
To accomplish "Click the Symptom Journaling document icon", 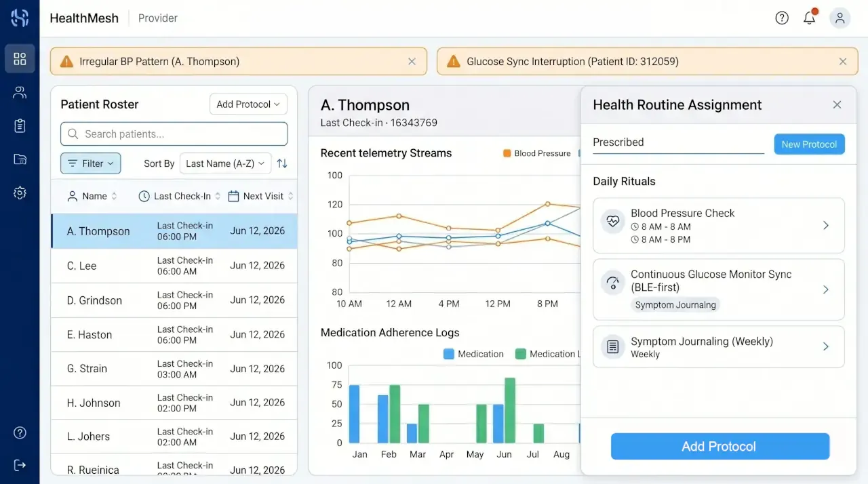I will 613,347.
